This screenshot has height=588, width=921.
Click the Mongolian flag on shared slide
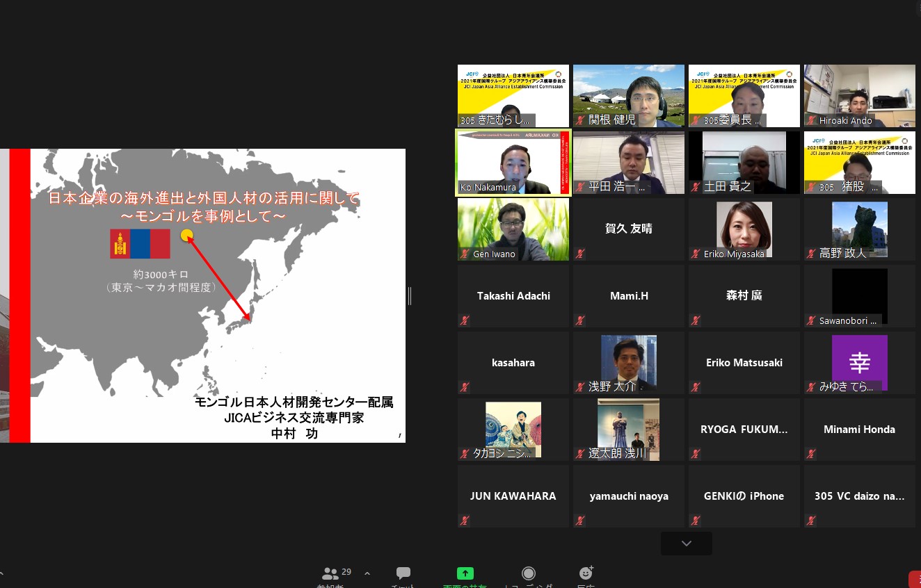tap(140, 243)
